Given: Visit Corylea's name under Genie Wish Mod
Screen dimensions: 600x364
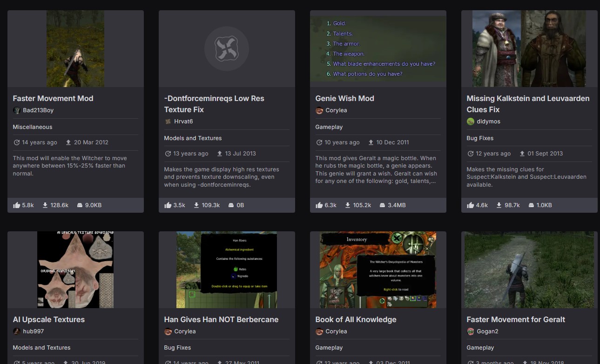Looking at the screenshot, I should (336, 110).
